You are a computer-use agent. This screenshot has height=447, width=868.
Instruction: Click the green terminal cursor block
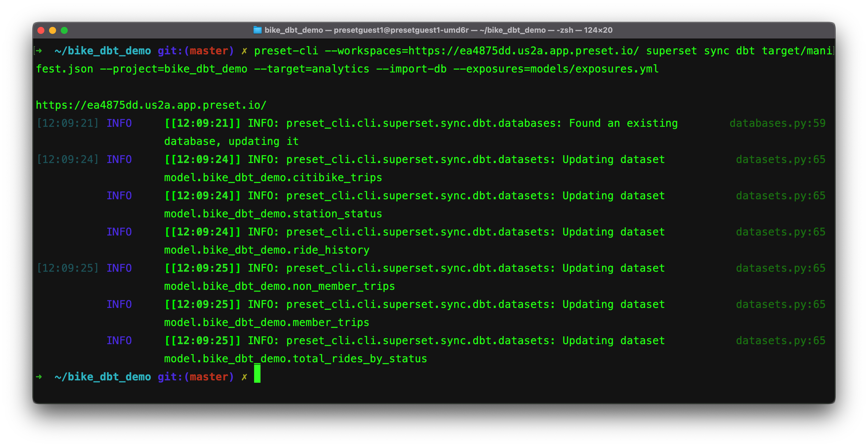pos(257,374)
